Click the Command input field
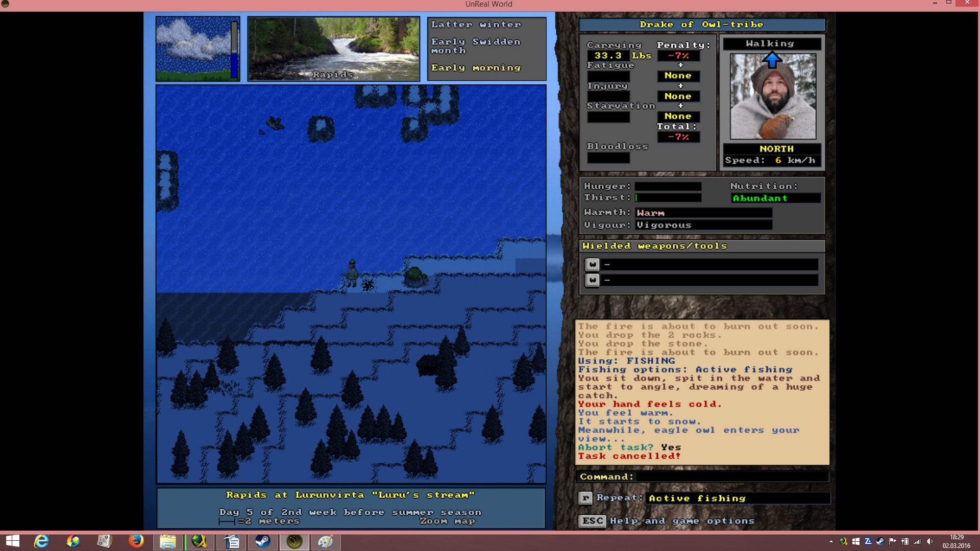This screenshot has width=980, height=551. coord(732,477)
